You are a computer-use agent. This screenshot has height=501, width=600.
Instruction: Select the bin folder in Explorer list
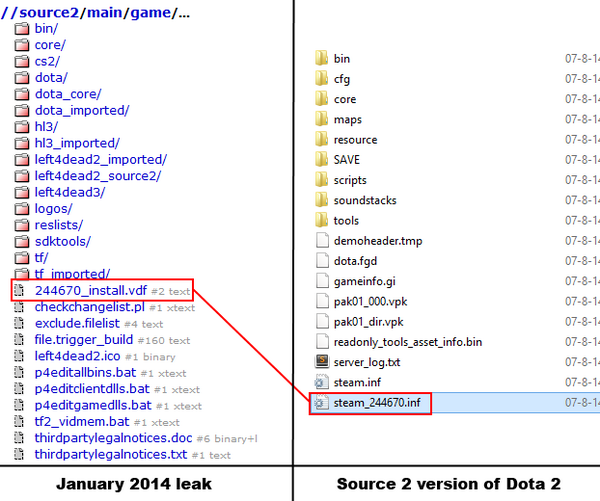point(342,59)
